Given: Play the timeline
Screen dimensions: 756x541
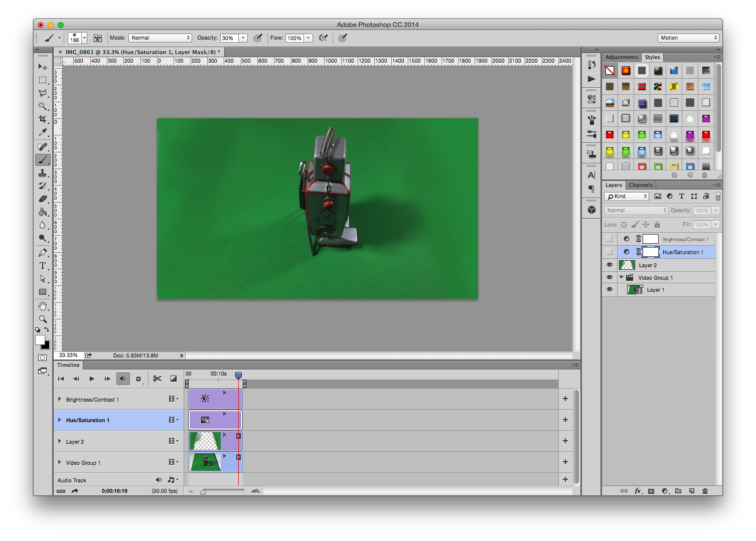Looking at the screenshot, I should tap(92, 379).
